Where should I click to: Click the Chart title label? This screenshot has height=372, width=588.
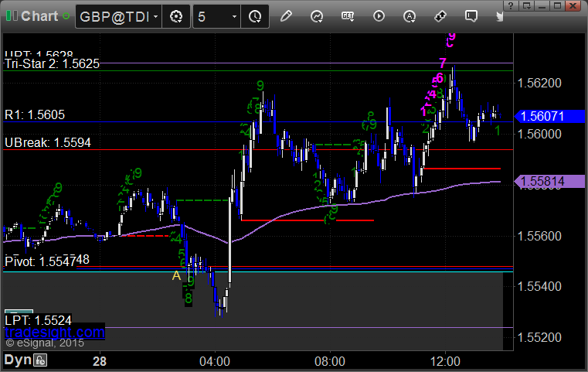tap(39, 16)
